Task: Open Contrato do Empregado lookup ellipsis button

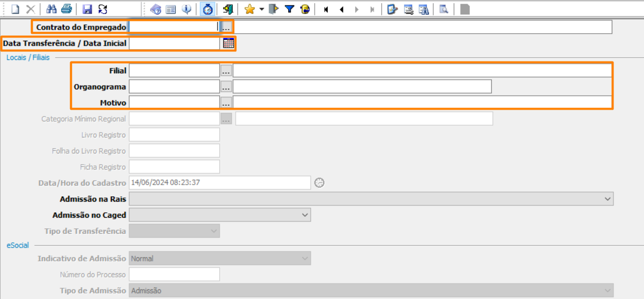Action: (226, 27)
